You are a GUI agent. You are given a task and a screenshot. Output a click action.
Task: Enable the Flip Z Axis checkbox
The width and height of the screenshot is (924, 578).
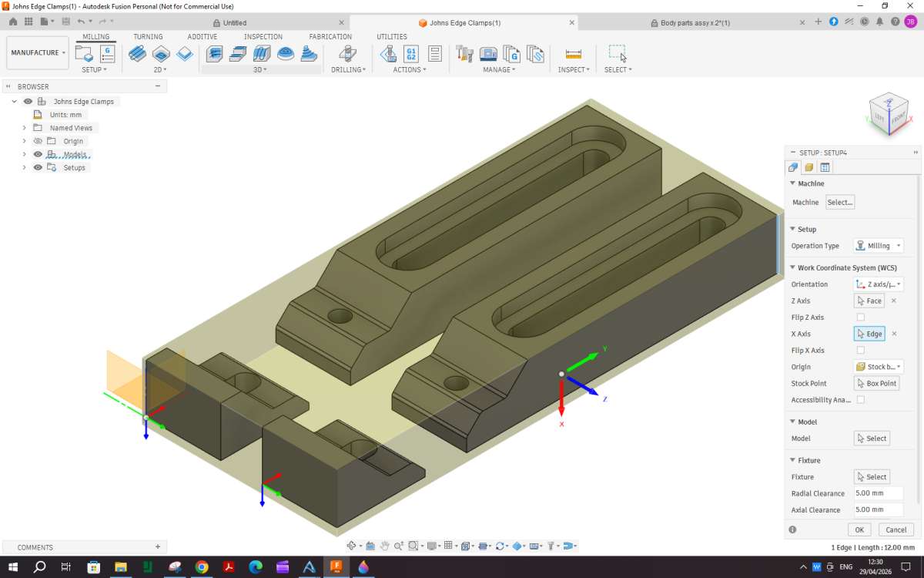pyautogui.click(x=861, y=318)
